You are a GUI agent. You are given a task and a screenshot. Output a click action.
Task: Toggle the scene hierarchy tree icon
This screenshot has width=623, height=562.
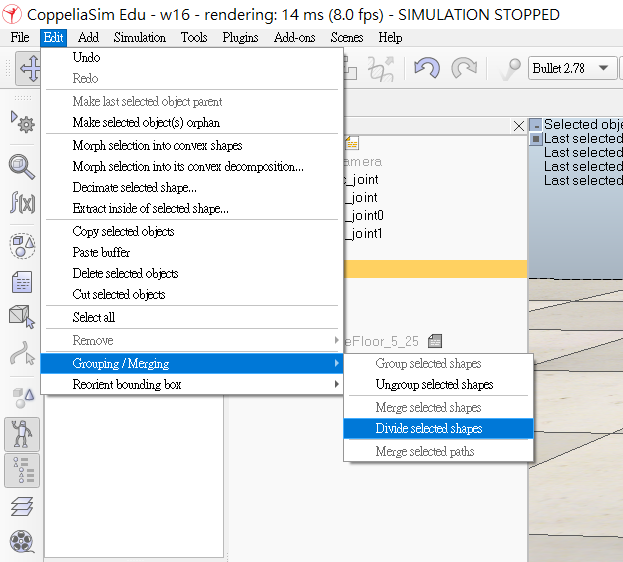pyautogui.click(x=22, y=470)
